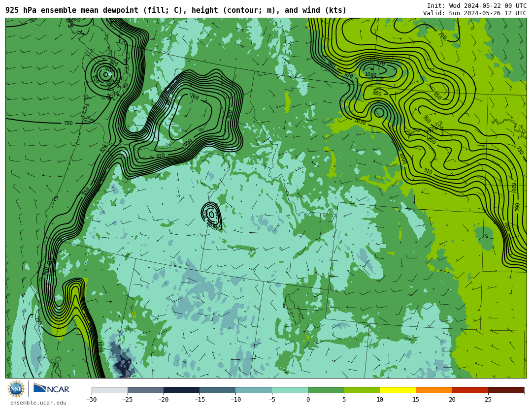The height and width of the screenshot is (409, 532).
Task: Click the -5 colorbar tick label
Action: coord(271,400)
